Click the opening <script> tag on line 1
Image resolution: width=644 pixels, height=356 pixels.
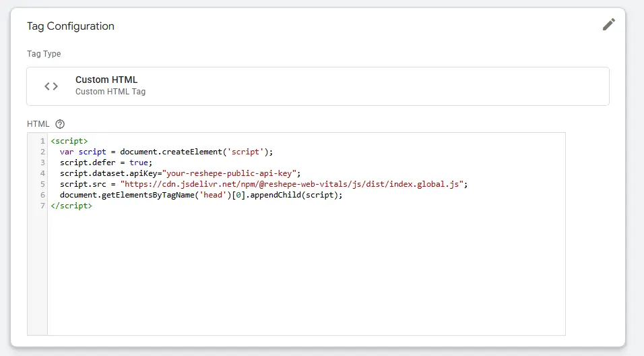click(69, 141)
